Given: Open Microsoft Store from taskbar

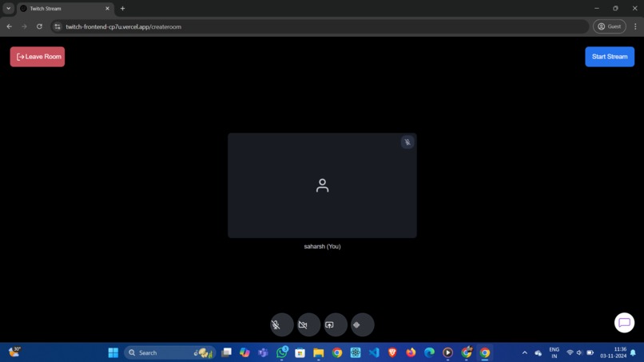Looking at the screenshot, I should point(300,352).
